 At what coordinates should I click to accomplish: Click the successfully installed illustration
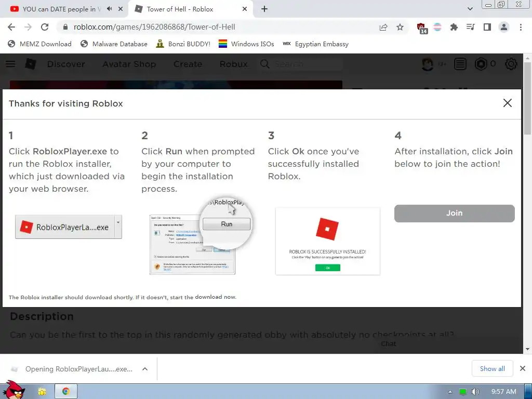click(328, 241)
